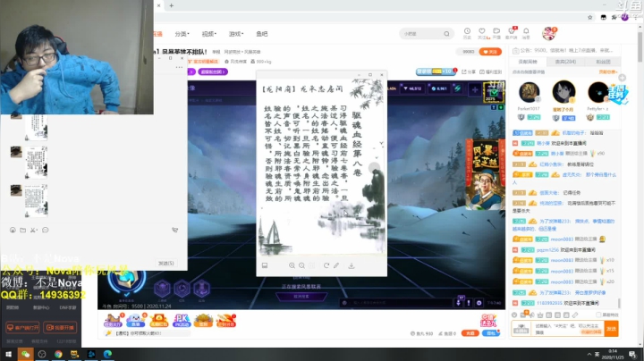This screenshot has width=644, height=361.
Task: Open the 鱼吧 tab in Douyu nav
Action: [x=261, y=34]
